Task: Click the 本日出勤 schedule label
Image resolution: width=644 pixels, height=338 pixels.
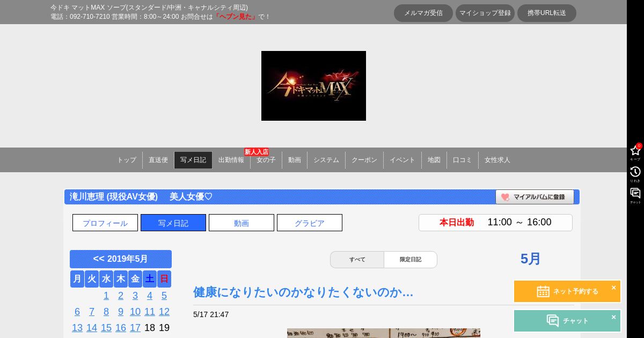Action: [457, 223]
